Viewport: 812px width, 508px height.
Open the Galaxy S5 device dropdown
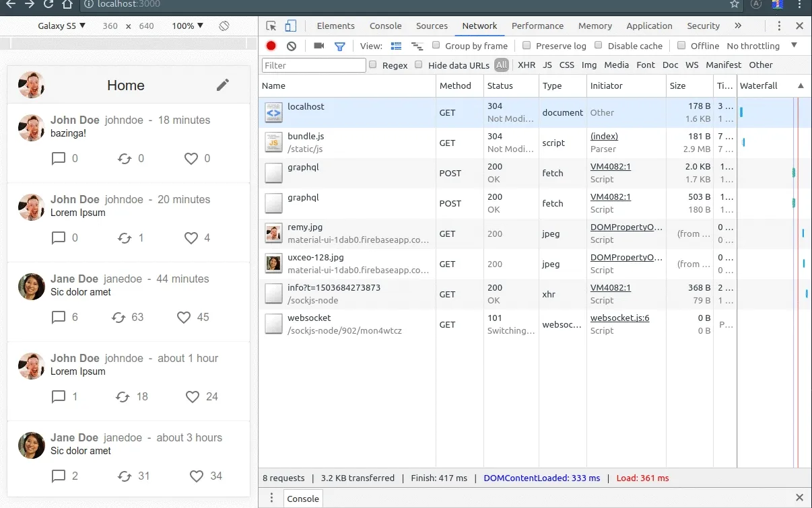(x=61, y=26)
